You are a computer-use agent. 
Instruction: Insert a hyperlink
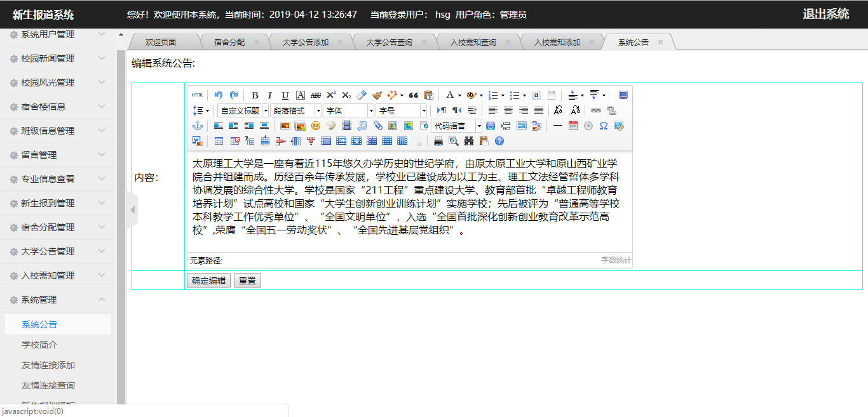point(596,110)
